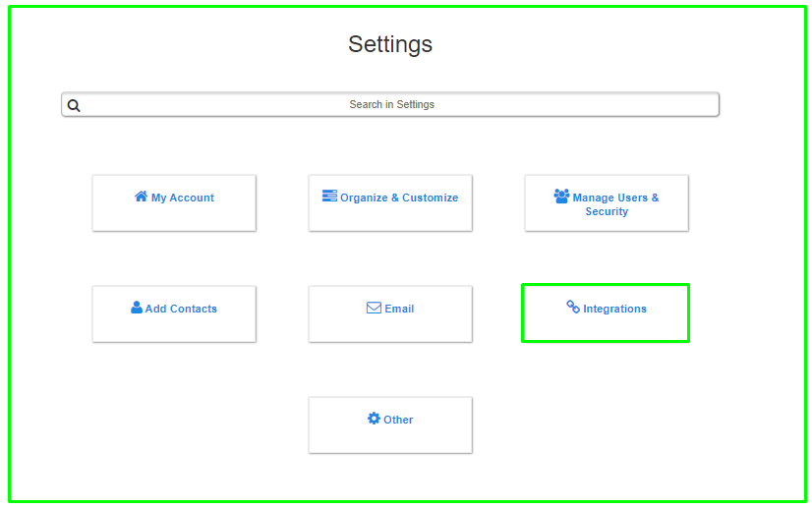Screen dimensions: 812x509
Task: Open the Organize & Customize card
Action: (390, 203)
